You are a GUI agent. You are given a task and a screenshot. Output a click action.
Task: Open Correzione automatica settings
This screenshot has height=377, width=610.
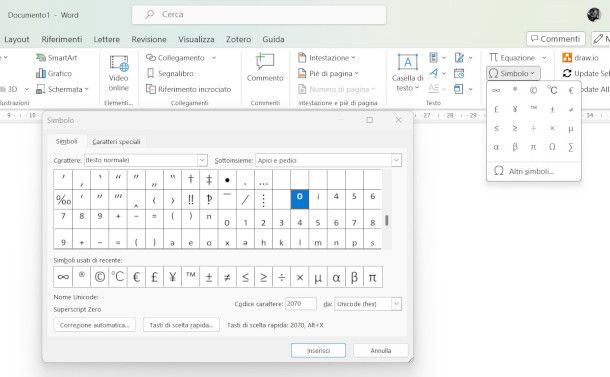(95, 325)
